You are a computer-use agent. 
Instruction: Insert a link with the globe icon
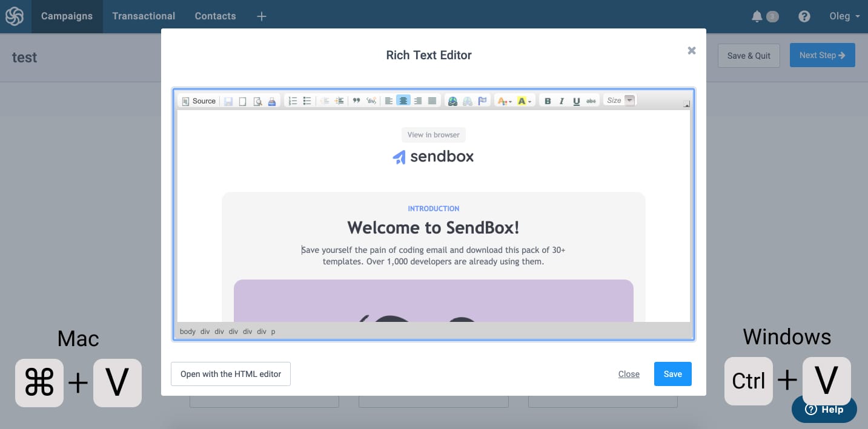(452, 101)
